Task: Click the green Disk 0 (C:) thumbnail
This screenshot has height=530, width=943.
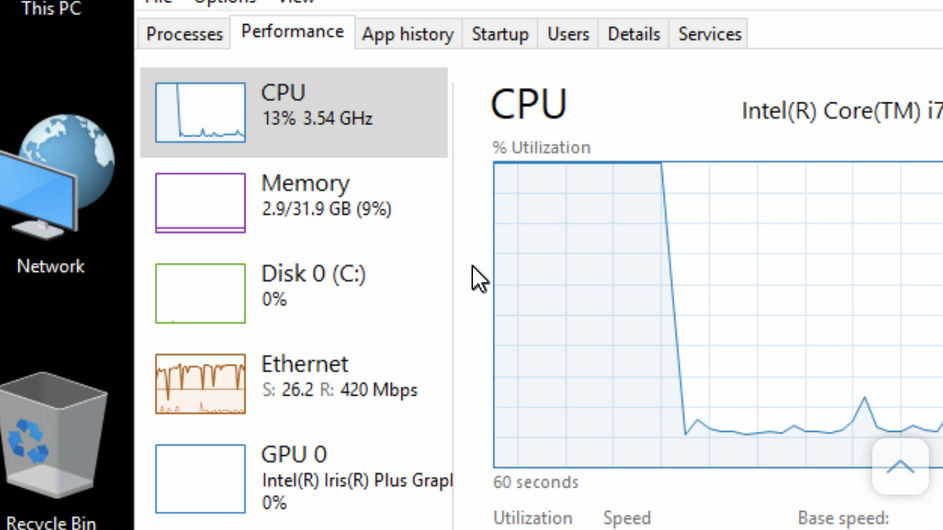Action: 200,293
